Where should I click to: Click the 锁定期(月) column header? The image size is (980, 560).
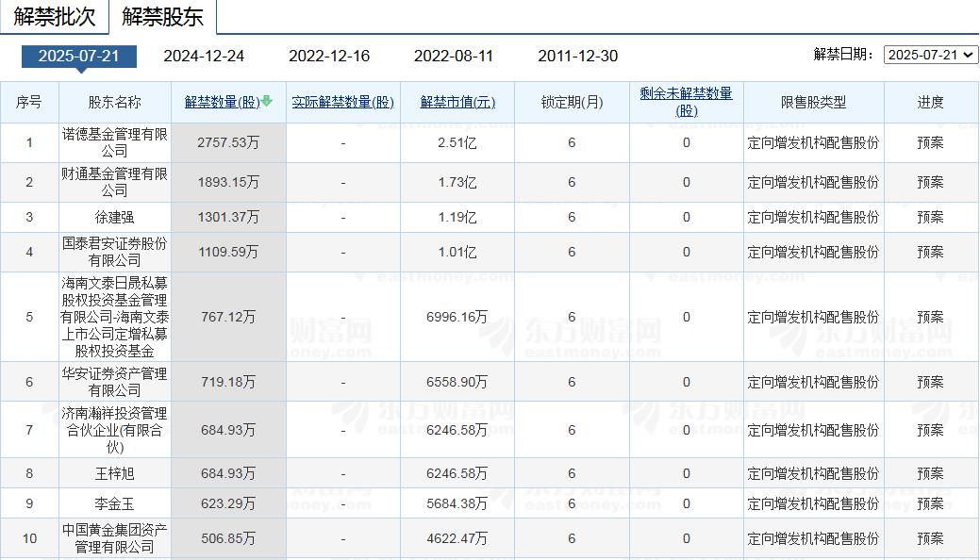coord(572,102)
